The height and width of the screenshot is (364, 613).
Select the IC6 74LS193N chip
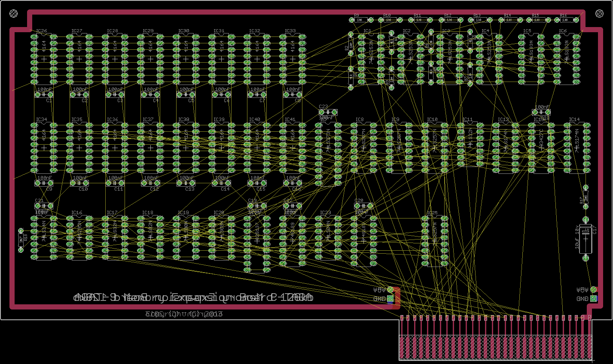pyautogui.click(x=567, y=59)
